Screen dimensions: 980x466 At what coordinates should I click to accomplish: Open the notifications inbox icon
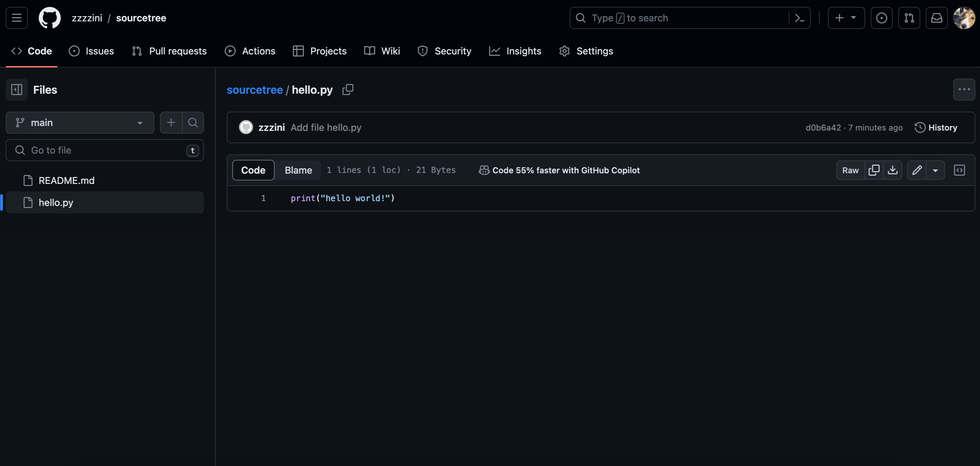pos(936,18)
